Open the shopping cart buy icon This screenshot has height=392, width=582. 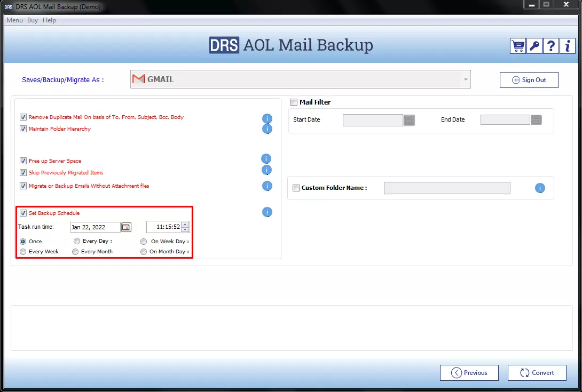518,46
